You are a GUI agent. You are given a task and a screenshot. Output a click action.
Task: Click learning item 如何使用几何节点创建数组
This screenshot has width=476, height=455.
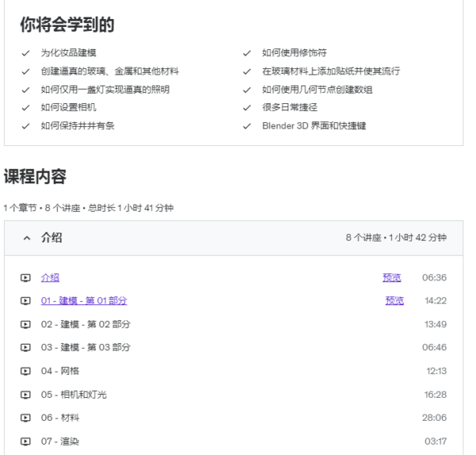[317, 90]
